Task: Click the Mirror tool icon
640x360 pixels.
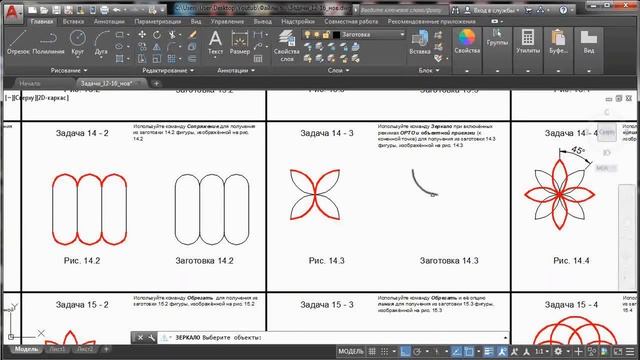Action: (x=157, y=47)
